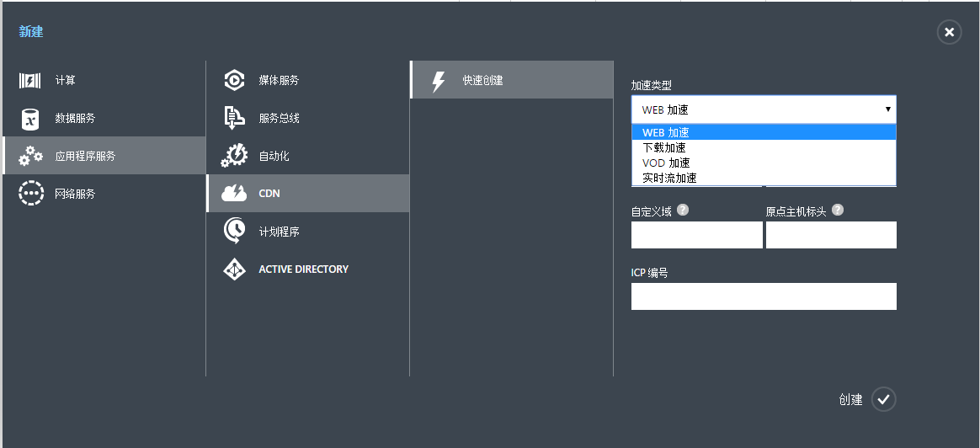The height and width of the screenshot is (448, 980).
Task: Open 计划程序 scheduler clock icon
Action: 234,232
